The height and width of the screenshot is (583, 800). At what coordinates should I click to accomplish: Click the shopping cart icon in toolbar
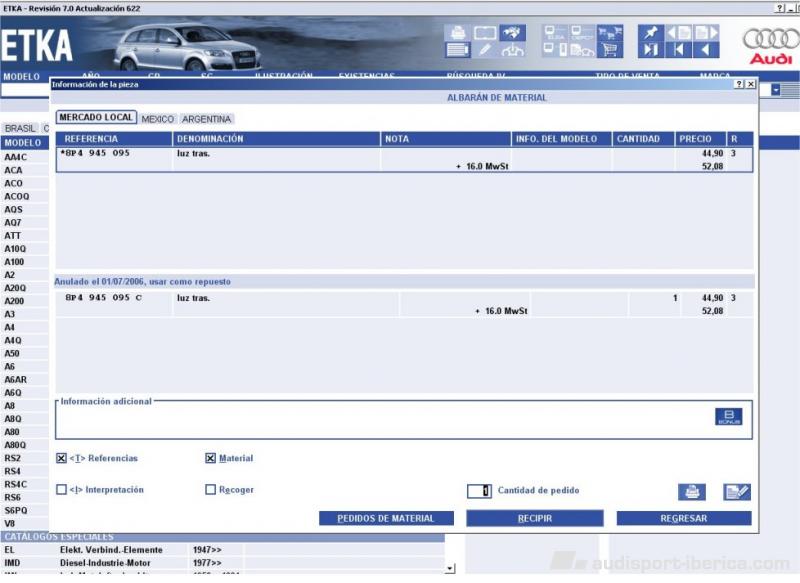pos(609,50)
